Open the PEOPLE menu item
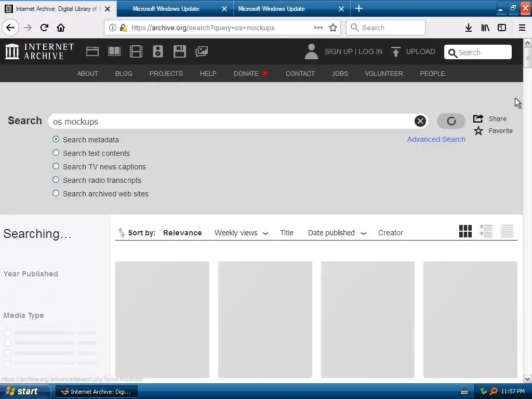 (x=432, y=74)
